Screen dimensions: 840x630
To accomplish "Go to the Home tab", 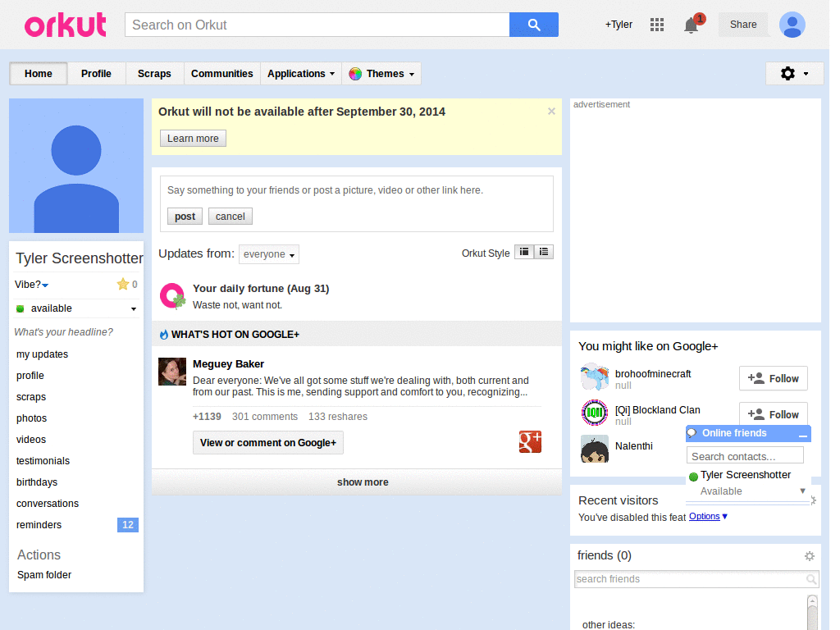I will [x=39, y=74].
